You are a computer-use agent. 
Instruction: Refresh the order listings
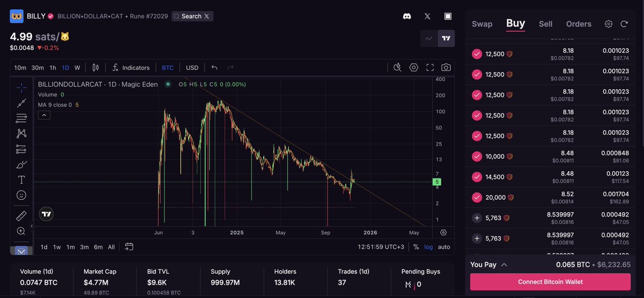pos(624,24)
